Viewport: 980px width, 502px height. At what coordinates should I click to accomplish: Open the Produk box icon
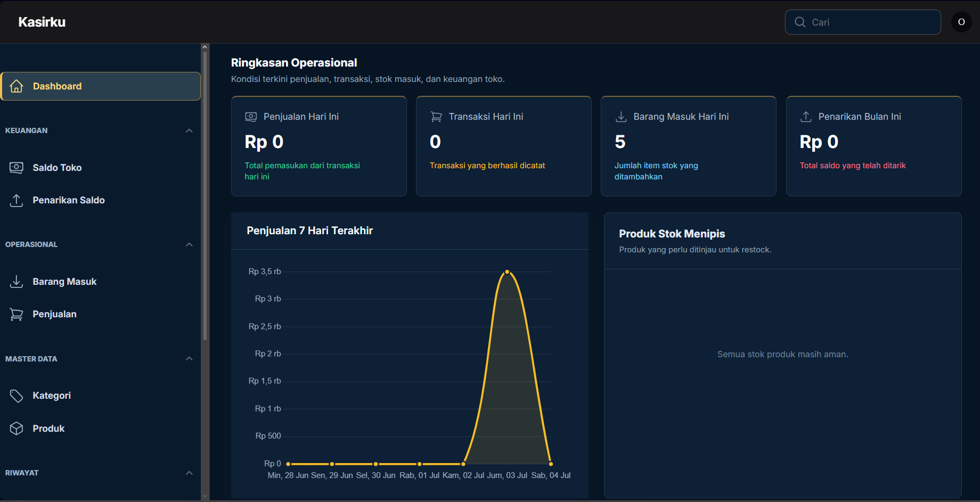click(17, 429)
